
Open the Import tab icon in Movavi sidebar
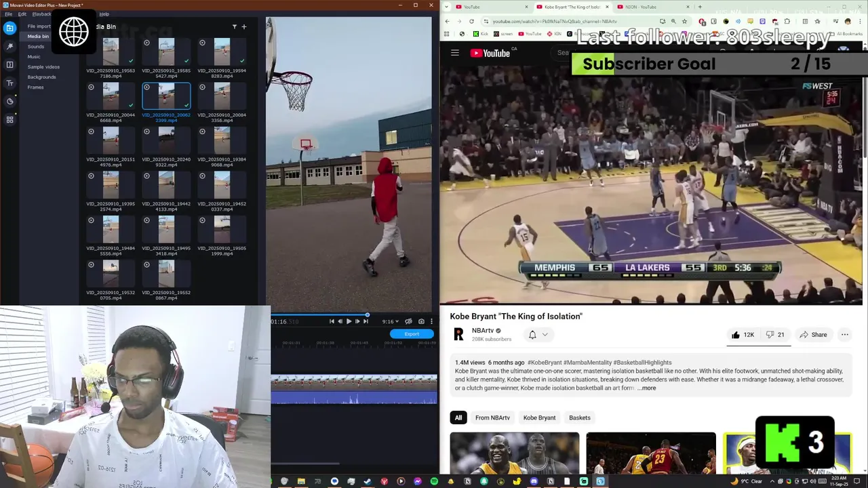coord(9,28)
